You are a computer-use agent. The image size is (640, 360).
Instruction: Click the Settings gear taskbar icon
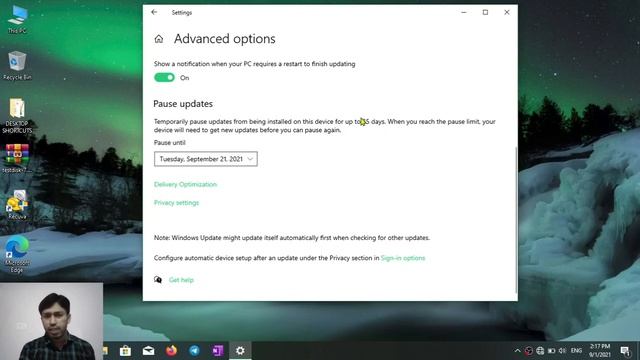click(240, 351)
